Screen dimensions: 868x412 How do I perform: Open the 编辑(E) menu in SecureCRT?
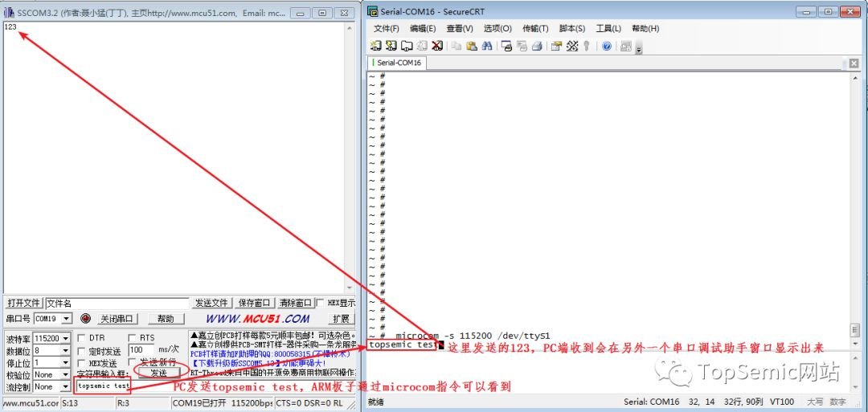point(423,29)
